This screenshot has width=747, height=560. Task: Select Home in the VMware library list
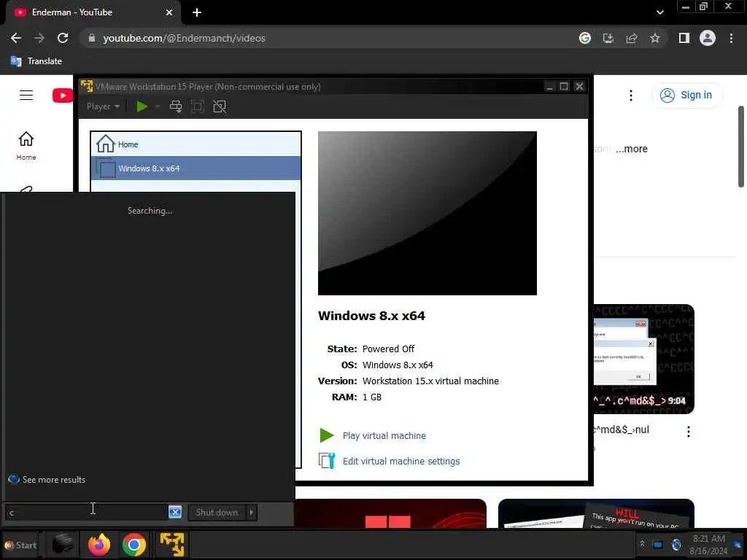tap(196, 144)
